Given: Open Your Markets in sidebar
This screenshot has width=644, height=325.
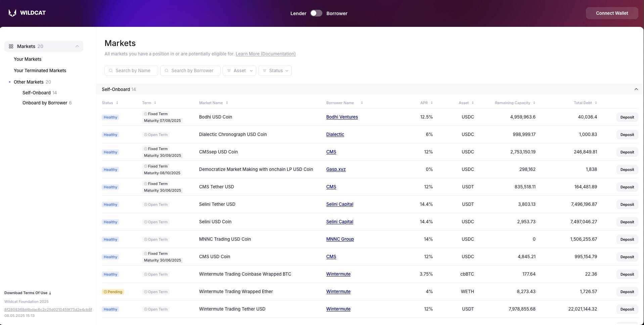Looking at the screenshot, I should click(28, 59).
